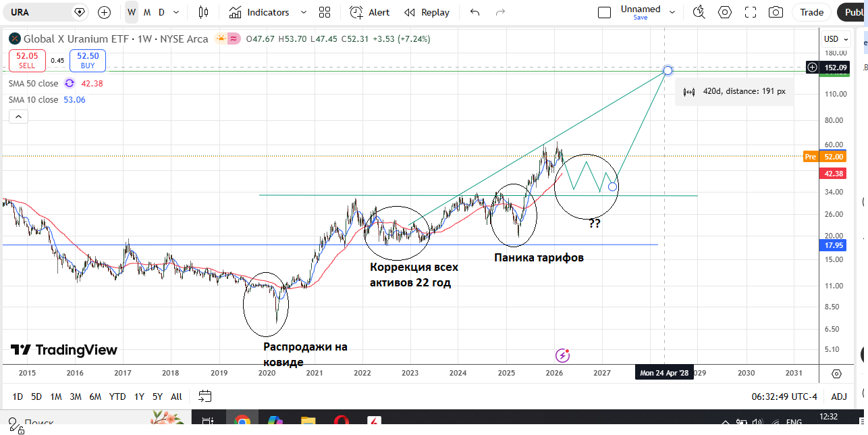Open the go to date calendar
868x435 pixels.
pos(205,396)
